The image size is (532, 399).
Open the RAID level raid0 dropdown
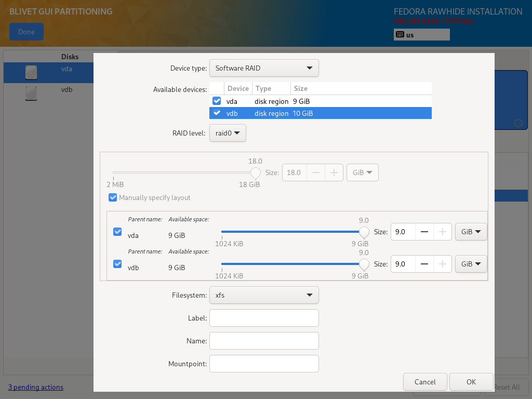[228, 133]
